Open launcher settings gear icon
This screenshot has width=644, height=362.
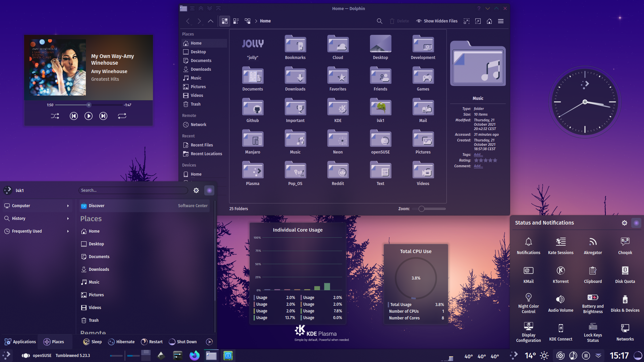pyautogui.click(x=196, y=190)
